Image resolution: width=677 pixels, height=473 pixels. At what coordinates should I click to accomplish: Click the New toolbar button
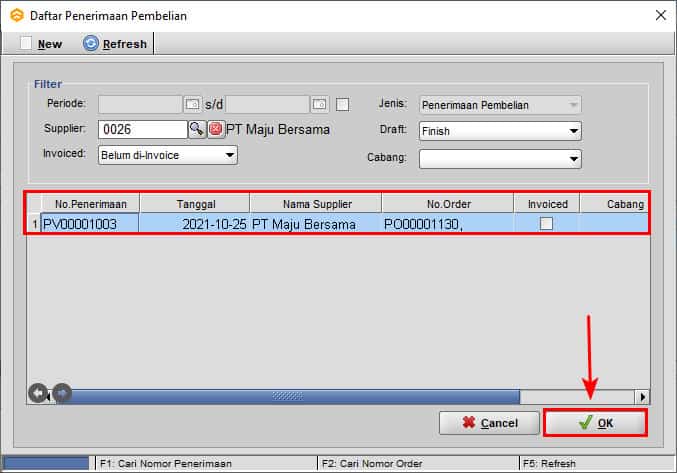tap(42, 44)
